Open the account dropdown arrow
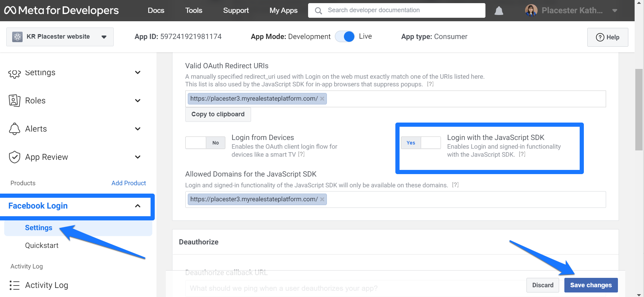 pyautogui.click(x=615, y=11)
